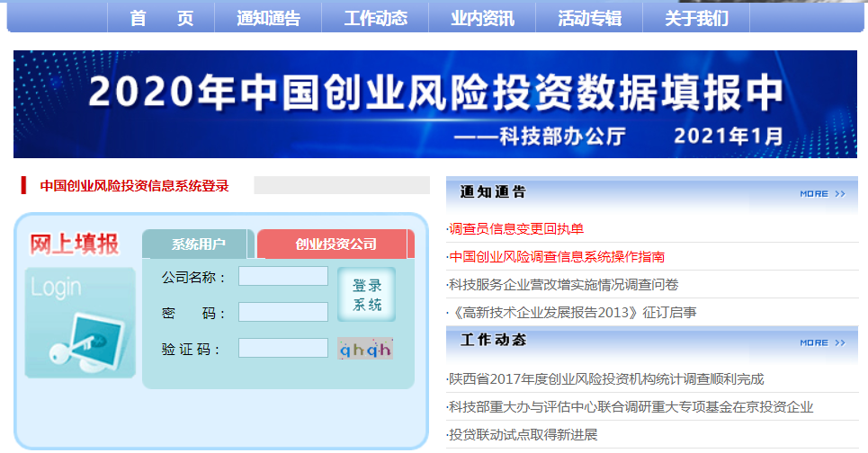Focus the 公司名称 input field
The height and width of the screenshot is (453, 868).
[283, 277]
